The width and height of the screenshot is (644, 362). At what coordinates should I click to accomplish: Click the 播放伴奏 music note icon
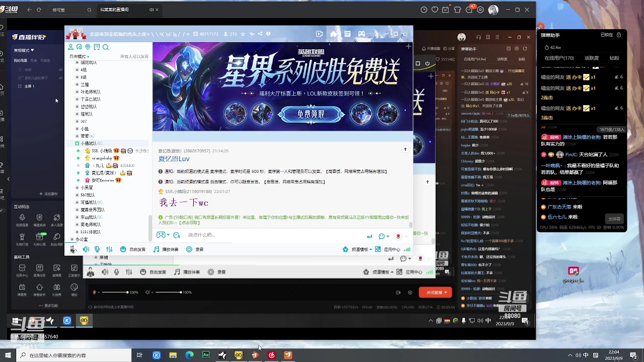pos(177,272)
